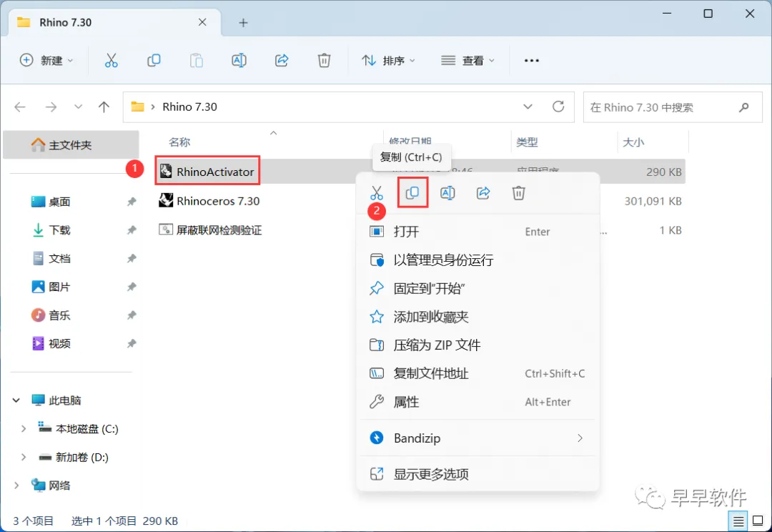Open the See more (three dots) toolbar menu
Image resolution: width=772 pixels, height=532 pixels.
(x=532, y=60)
